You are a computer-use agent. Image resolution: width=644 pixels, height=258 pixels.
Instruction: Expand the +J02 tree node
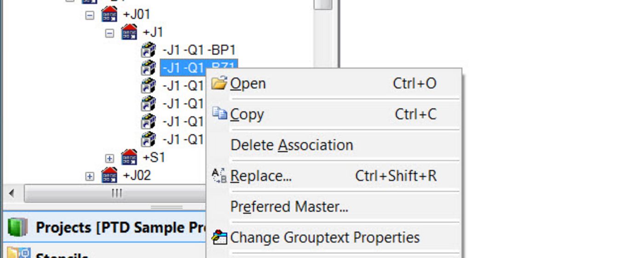pyautogui.click(x=90, y=176)
